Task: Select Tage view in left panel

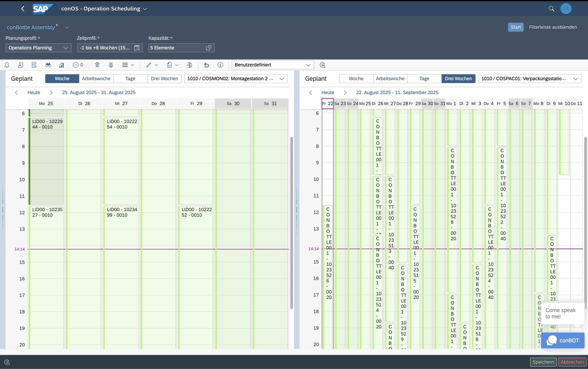Action: click(x=130, y=79)
